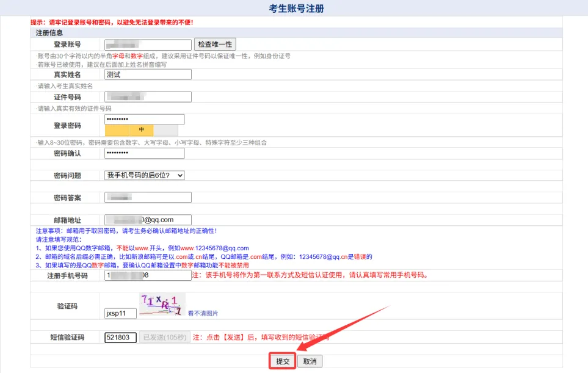The width and height of the screenshot is (588, 373).
Task: Click the 注意事项 email notice line
Action: 126,231
